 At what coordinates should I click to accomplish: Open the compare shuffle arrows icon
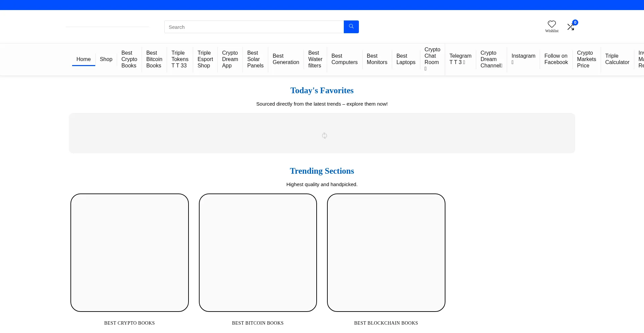[x=571, y=27]
